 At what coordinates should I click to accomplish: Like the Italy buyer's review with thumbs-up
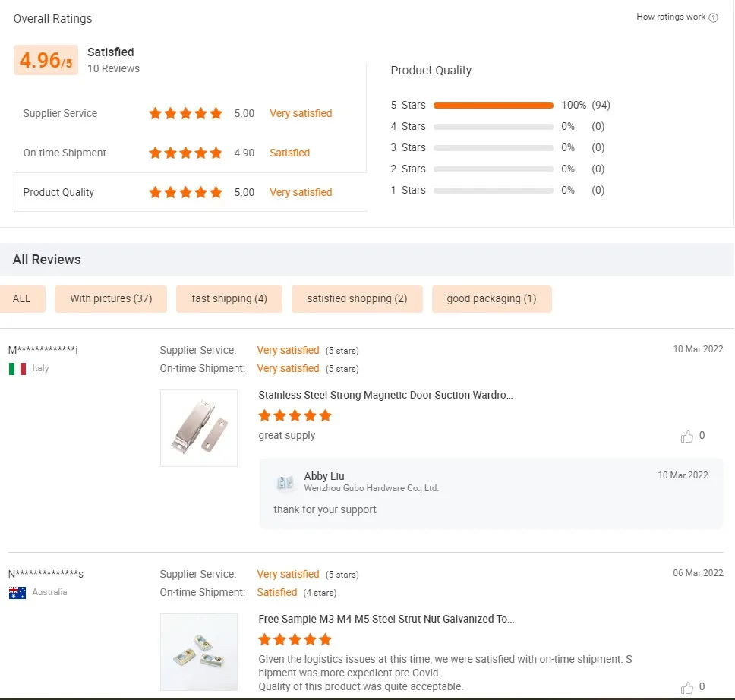pos(687,437)
